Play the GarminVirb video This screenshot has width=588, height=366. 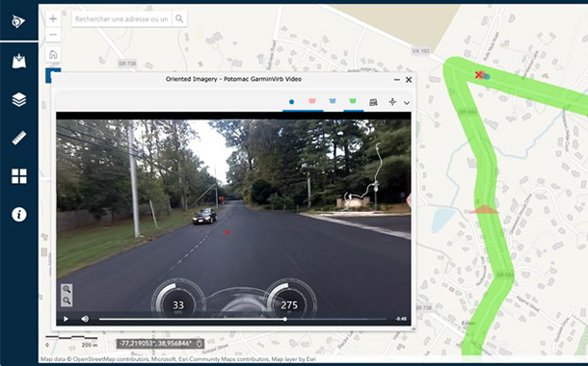coord(66,319)
